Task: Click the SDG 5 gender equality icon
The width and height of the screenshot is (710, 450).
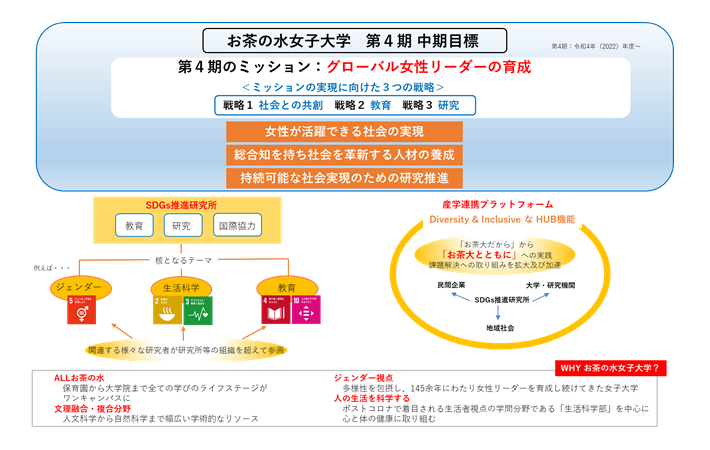Action: coord(82,310)
